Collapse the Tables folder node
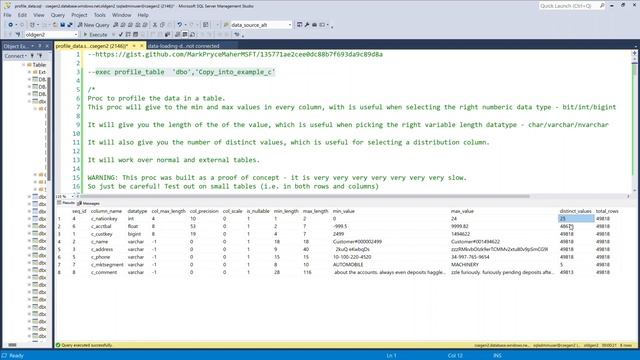 [x=24, y=65]
